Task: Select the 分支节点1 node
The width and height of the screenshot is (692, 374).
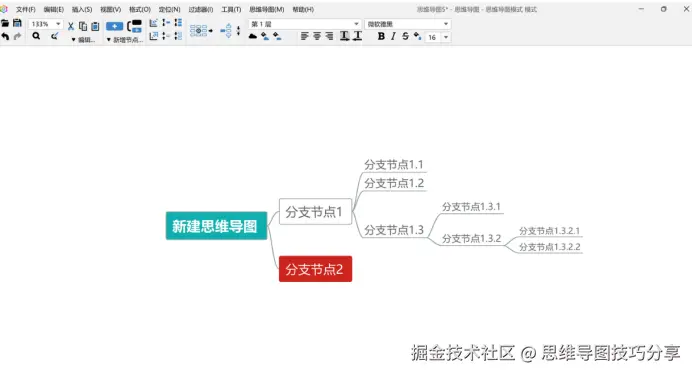Action: pyautogui.click(x=315, y=212)
